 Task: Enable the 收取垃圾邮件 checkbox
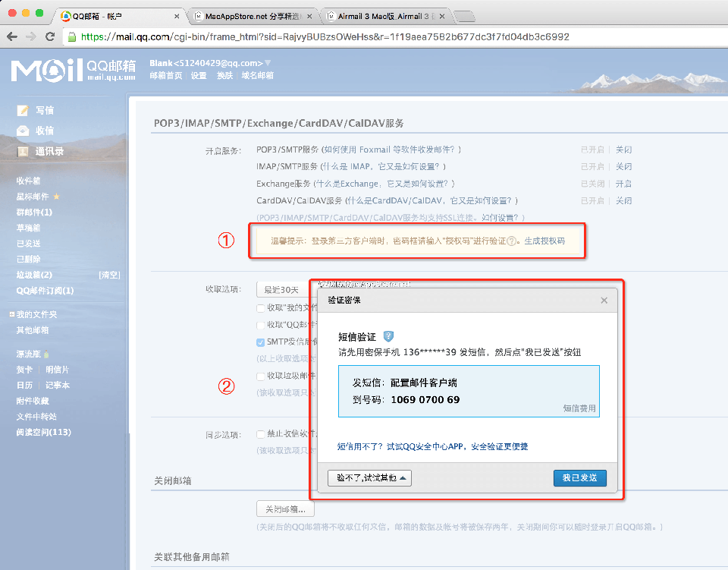pos(261,376)
